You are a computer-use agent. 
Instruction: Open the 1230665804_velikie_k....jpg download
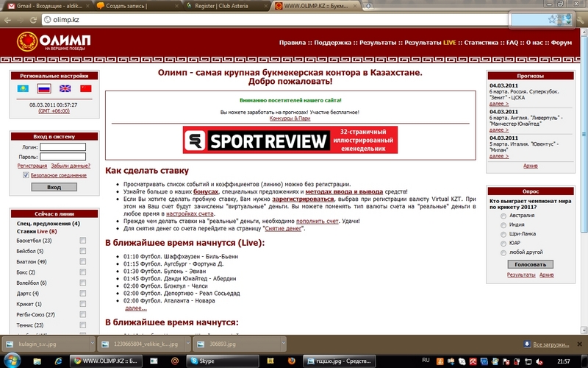pos(142,344)
